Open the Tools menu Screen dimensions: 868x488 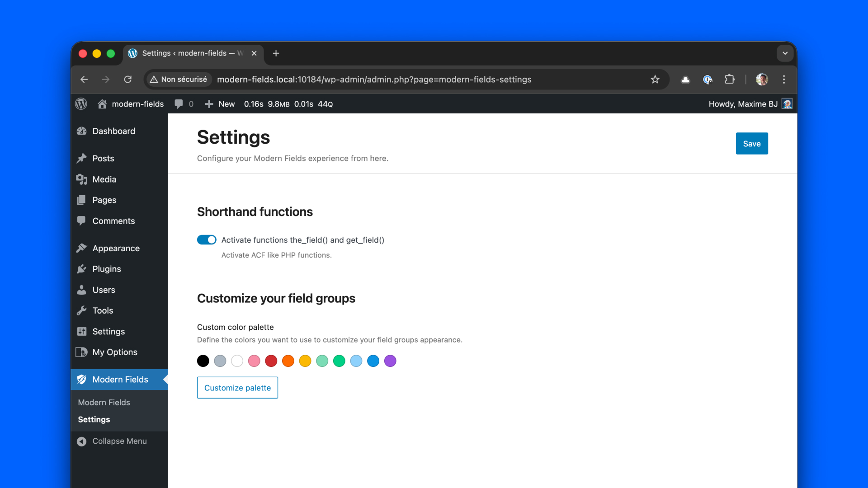103,310
